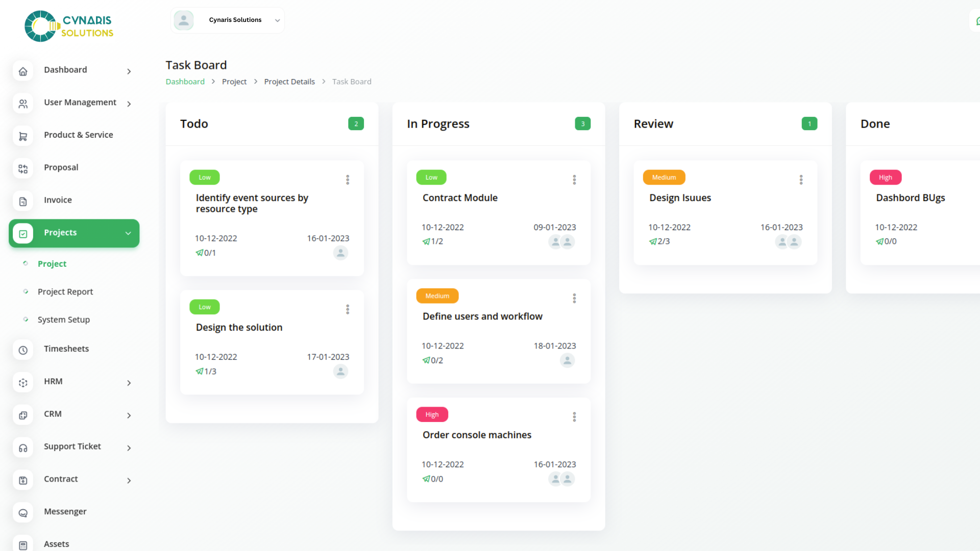Click the Project Details breadcrumb link
Image resolution: width=980 pixels, height=551 pixels.
click(289, 82)
